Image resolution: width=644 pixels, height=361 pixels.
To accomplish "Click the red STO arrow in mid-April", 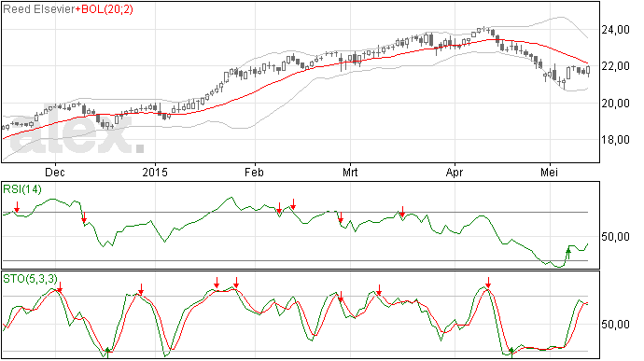I will [488, 283].
